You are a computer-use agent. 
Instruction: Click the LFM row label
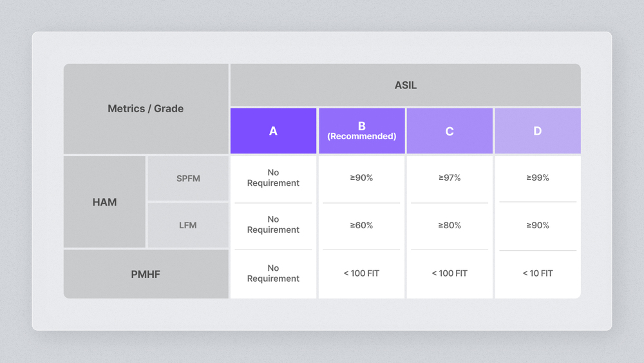click(188, 225)
